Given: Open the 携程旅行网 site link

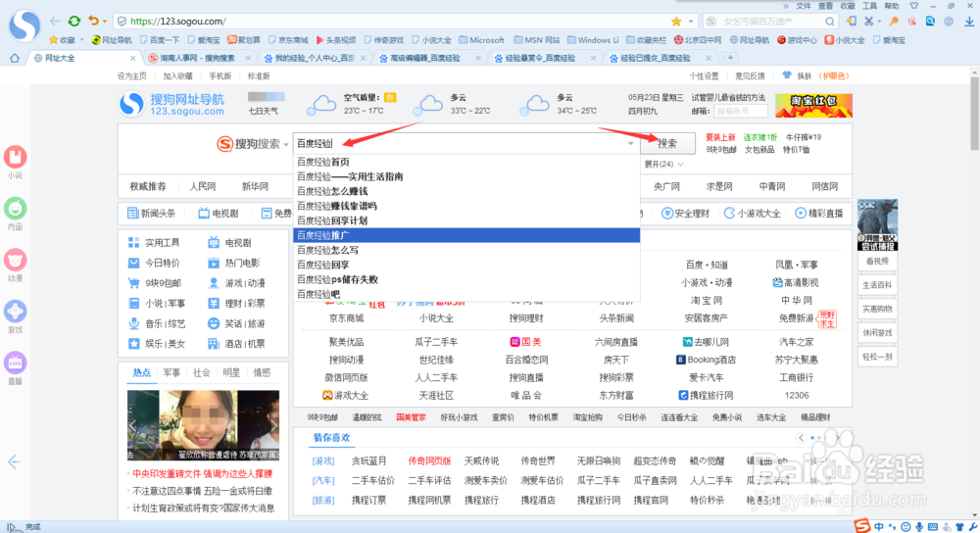Looking at the screenshot, I should [707, 396].
